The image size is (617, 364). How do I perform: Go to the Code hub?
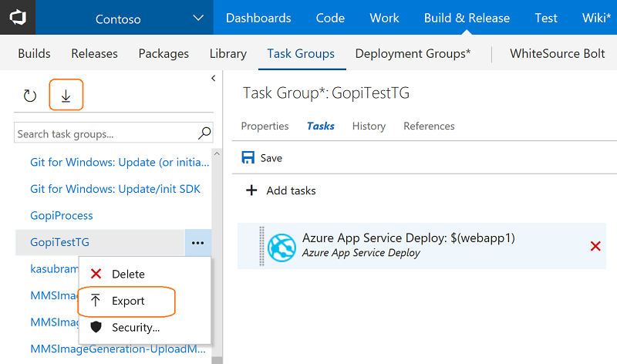tap(330, 18)
